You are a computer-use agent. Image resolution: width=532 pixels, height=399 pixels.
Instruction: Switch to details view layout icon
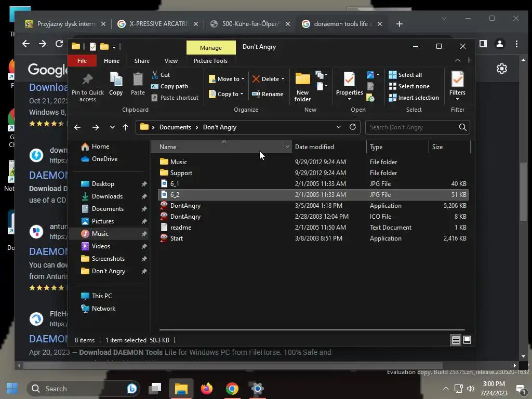point(456,340)
